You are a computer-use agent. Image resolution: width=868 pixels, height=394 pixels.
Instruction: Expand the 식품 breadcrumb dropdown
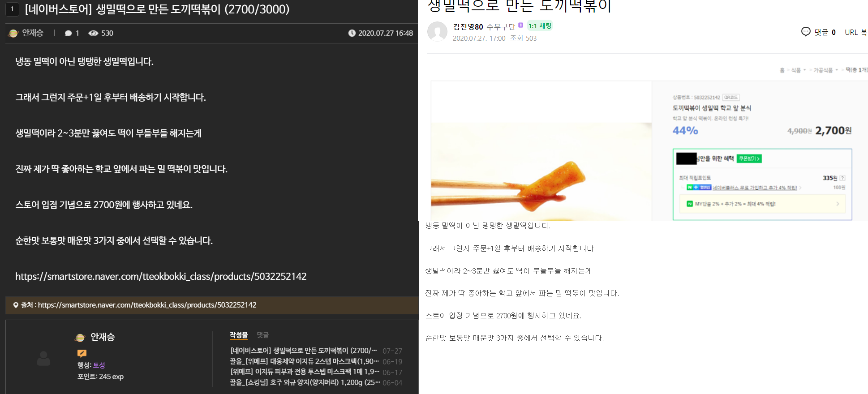[x=804, y=70]
